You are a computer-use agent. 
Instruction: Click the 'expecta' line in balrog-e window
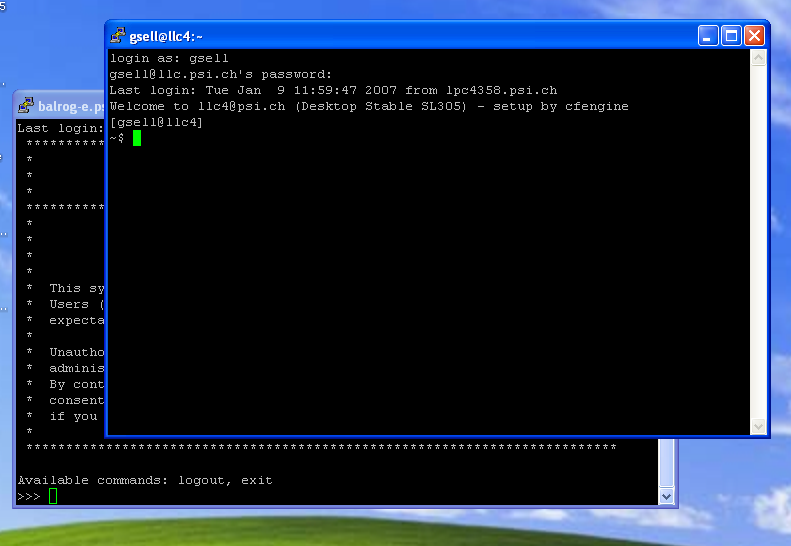pyautogui.click(x=77, y=320)
